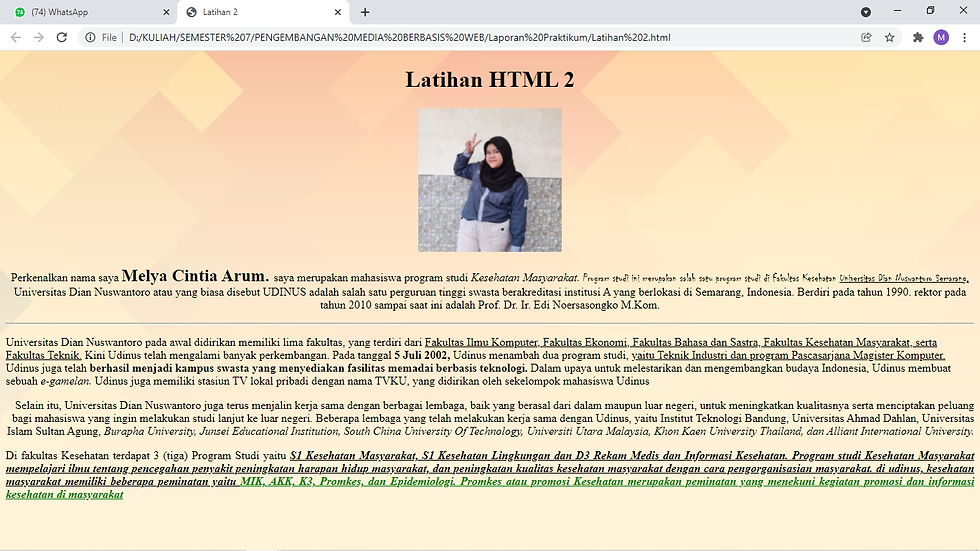
Task: Open a new tab with the plus button
Action: 365,12
